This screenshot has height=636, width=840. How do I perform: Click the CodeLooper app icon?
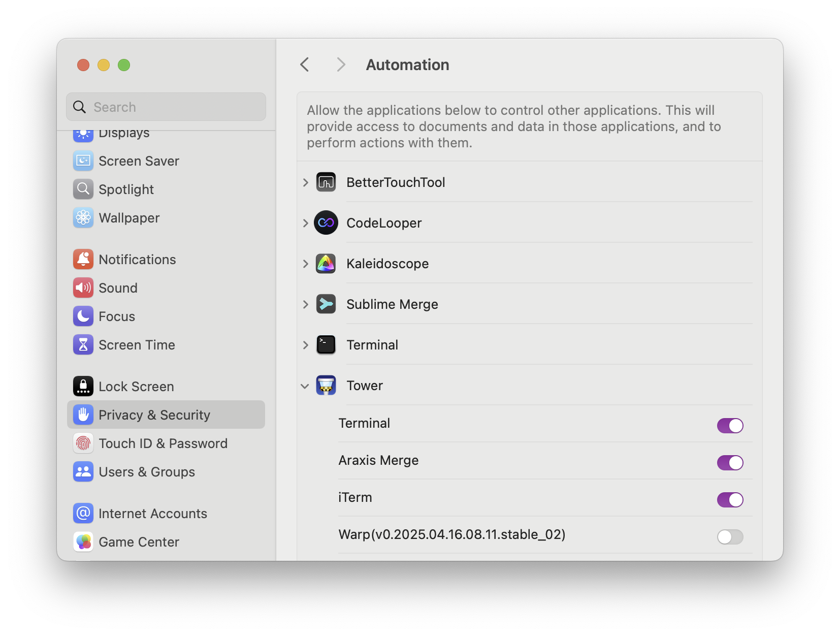pos(326,222)
